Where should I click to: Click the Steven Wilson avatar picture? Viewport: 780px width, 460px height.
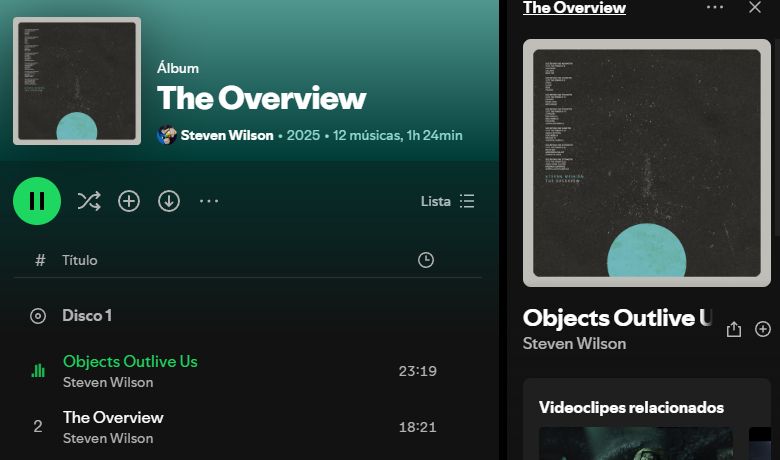[x=167, y=135]
